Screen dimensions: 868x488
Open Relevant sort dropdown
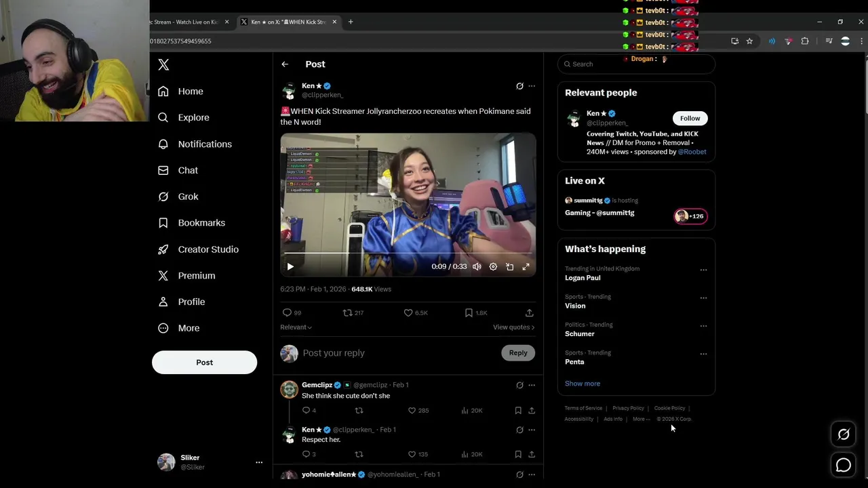[x=296, y=327]
